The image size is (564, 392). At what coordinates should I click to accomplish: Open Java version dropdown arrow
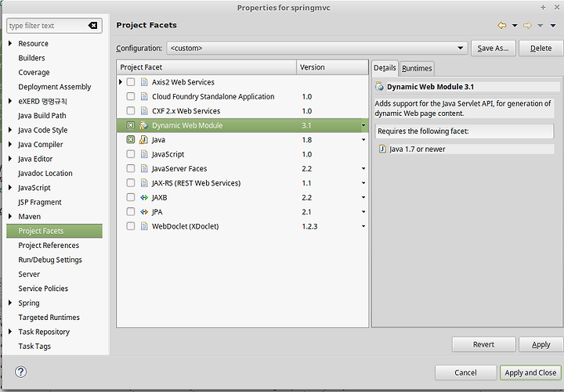coord(363,140)
